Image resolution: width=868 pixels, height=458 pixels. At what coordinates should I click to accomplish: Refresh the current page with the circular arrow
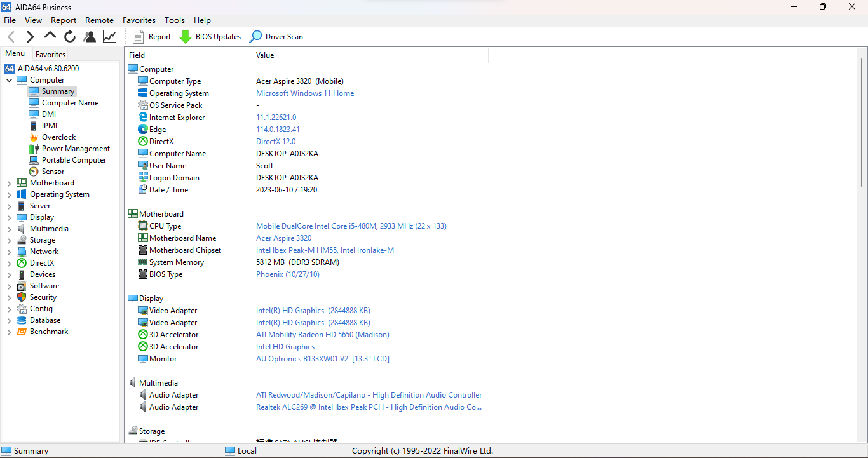click(70, 37)
